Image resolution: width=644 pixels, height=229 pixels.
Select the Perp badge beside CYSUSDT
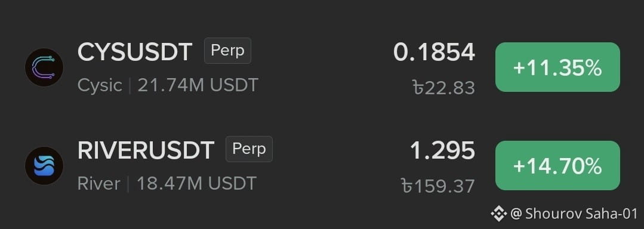coord(227,51)
